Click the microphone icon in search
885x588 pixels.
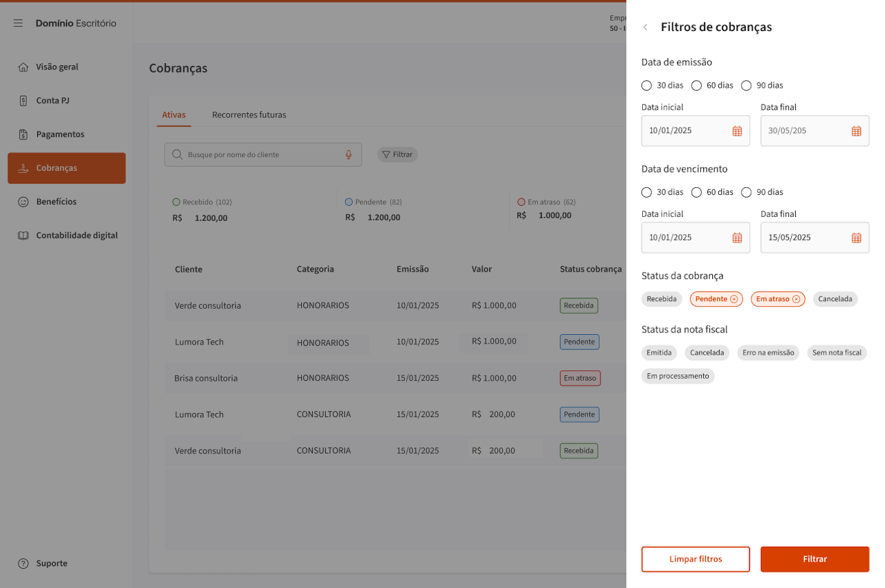[349, 155]
